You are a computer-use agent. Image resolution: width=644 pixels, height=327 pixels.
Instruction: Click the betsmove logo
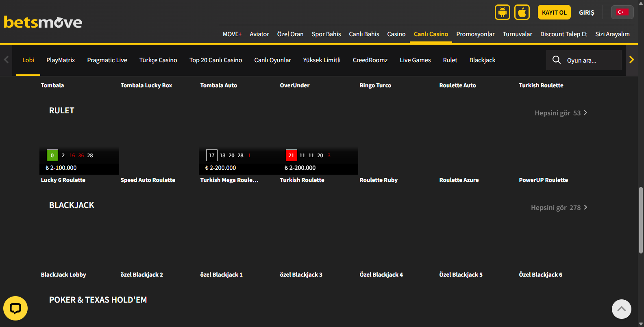coord(43,22)
